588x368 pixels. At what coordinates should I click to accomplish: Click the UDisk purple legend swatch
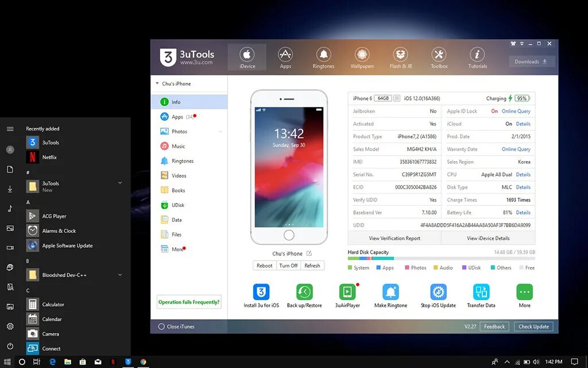[x=464, y=268]
